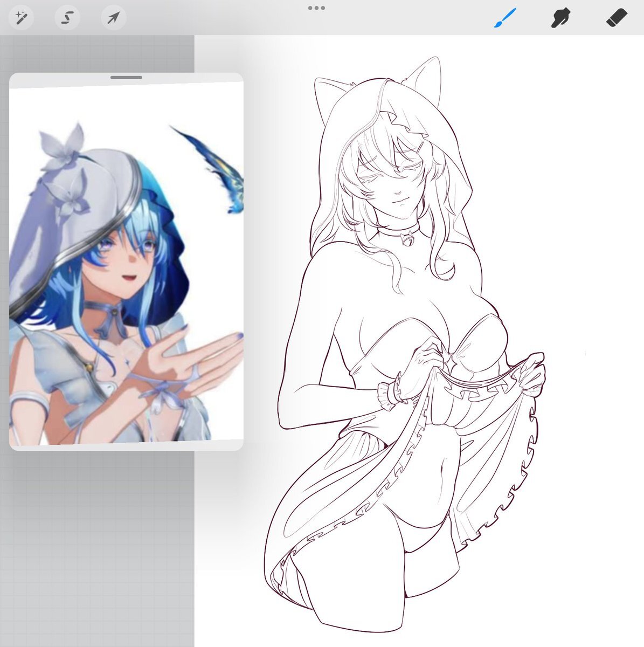Open the Adjustments magic wand menu
644x647 pixels.
21,18
